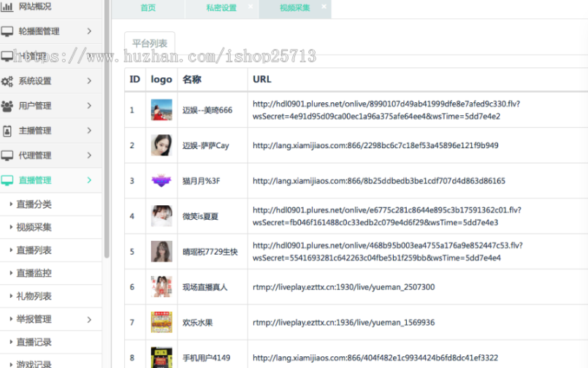Click the sidebar vertical scrollbar
Image resolution: width=588 pixels, height=368 pixels.
[107, 129]
